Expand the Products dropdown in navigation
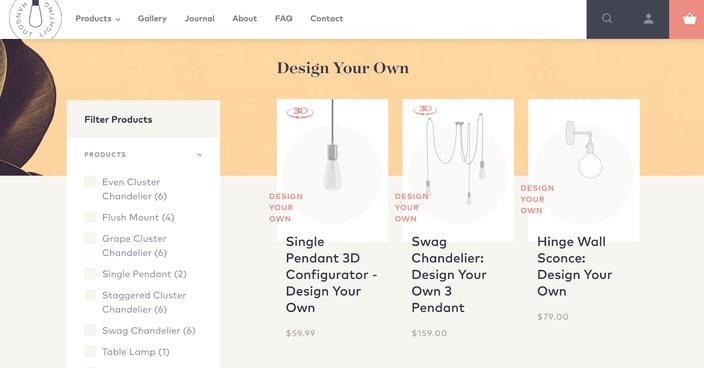This screenshot has width=704, height=368. click(x=98, y=18)
